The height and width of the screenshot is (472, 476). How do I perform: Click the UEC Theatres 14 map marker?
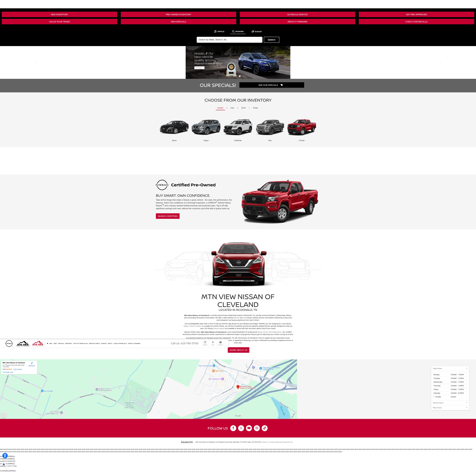coord(223,379)
